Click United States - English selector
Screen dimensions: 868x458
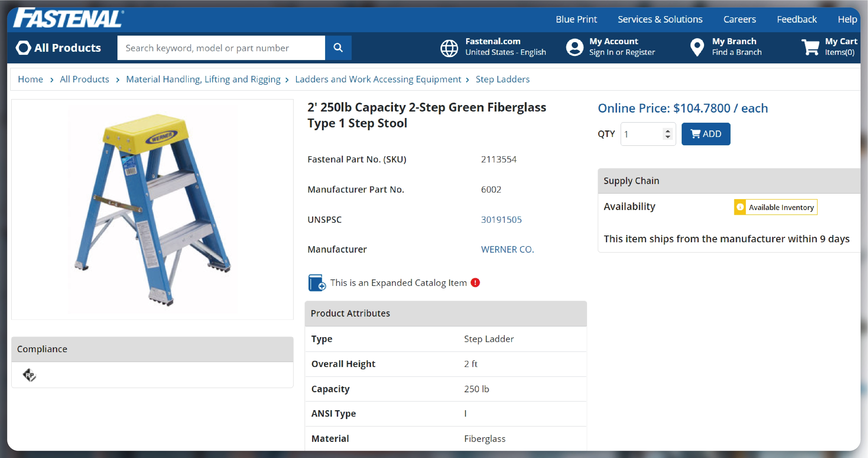[505, 52]
